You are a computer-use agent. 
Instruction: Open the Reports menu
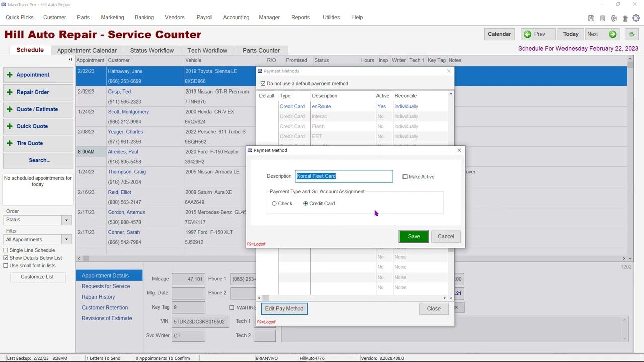(300, 17)
